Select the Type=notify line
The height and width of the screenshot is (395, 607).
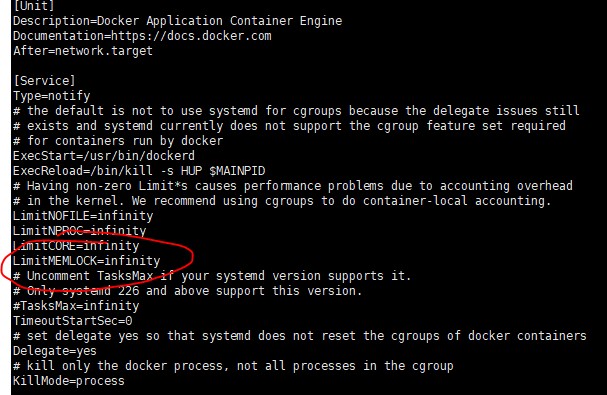tap(51, 96)
